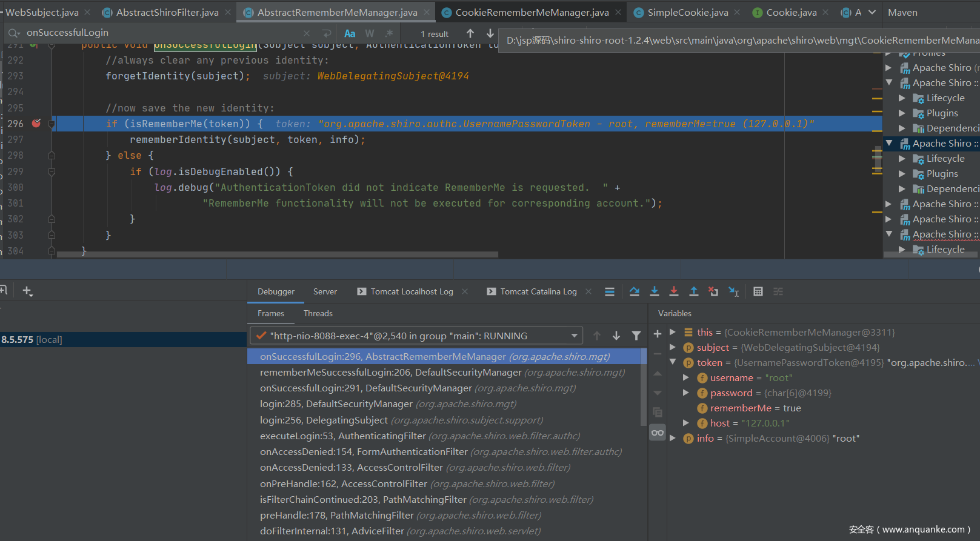Viewport: 980px width, 541px height.
Task: Click the Run to Cursor icon
Action: click(x=733, y=291)
